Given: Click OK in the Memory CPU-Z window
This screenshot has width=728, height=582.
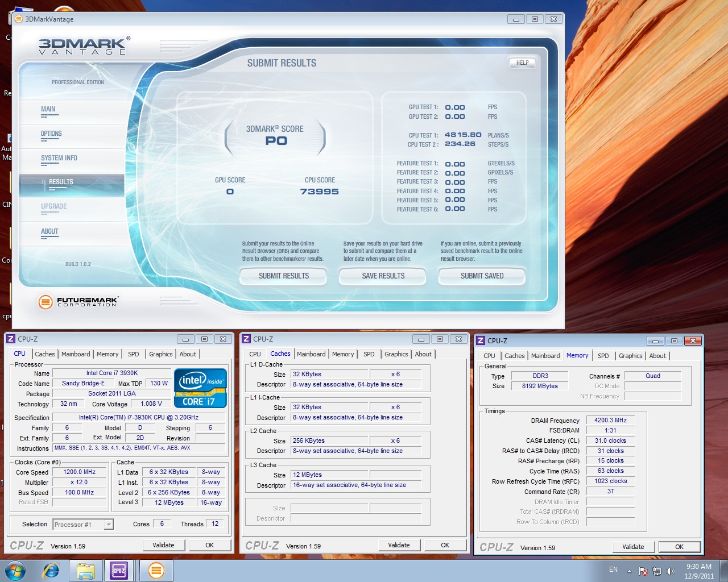Looking at the screenshot, I should point(679,547).
